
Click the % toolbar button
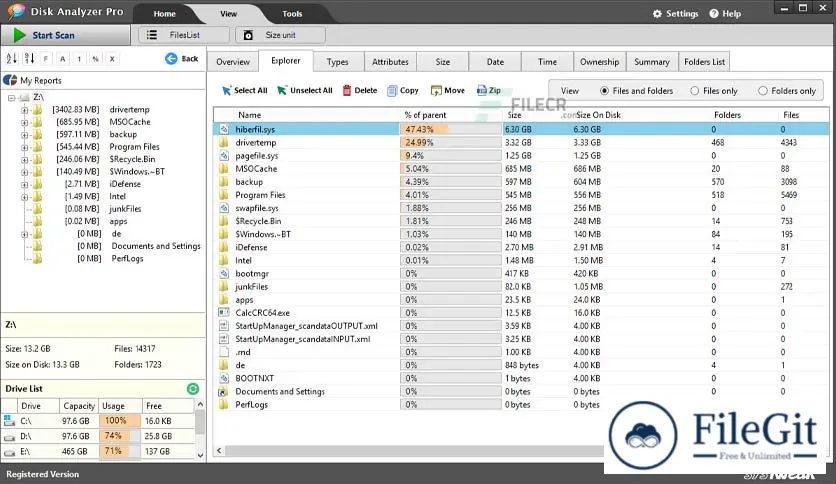click(x=95, y=59)
